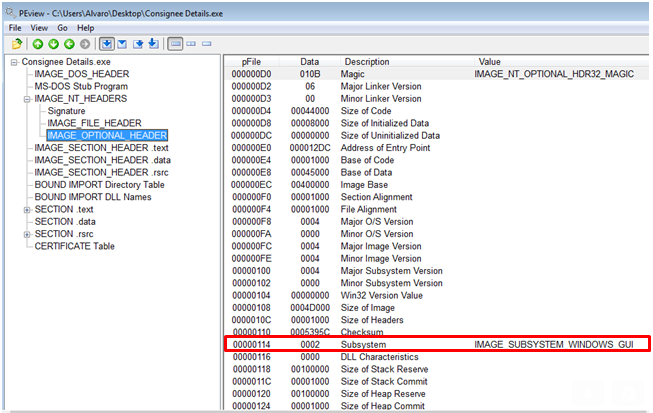Open the File menu
The image size is (653, 413).
pyautogui.click(x=15, y=28)
